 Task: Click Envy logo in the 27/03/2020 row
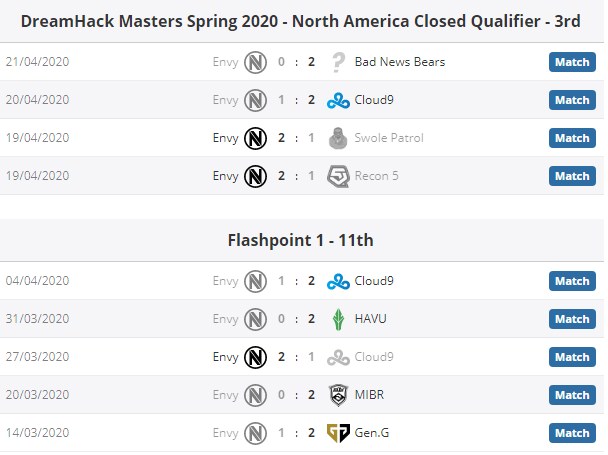pos(256,357)
